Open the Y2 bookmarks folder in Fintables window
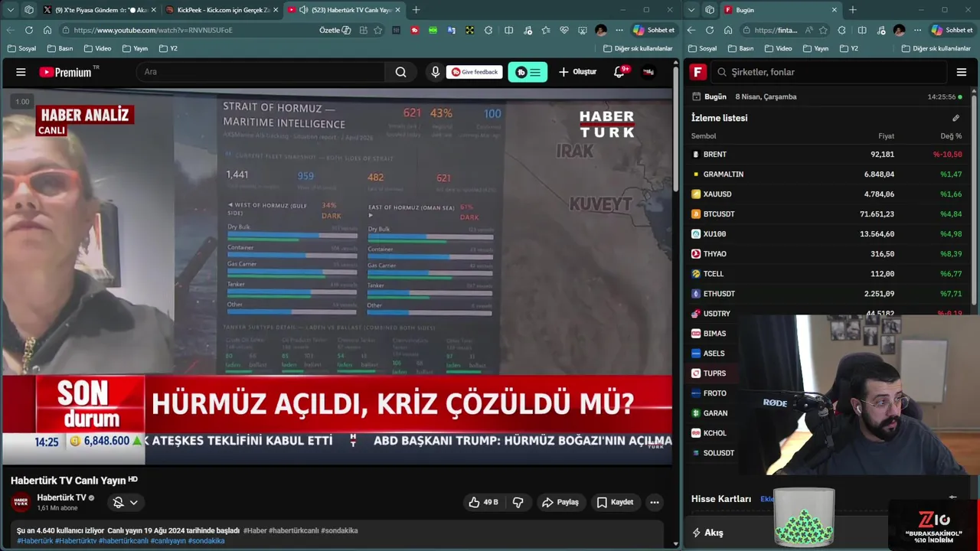The width and height of the screenshot is (980, 551). click(848, 48)
